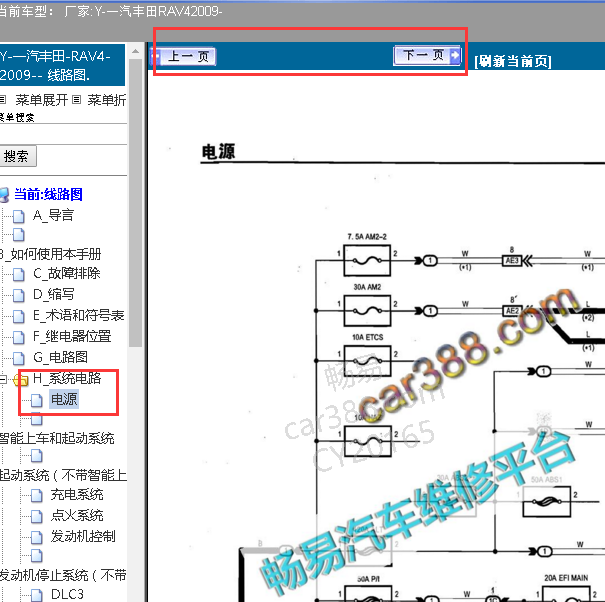Select the H_系统电路 folder

67,378
